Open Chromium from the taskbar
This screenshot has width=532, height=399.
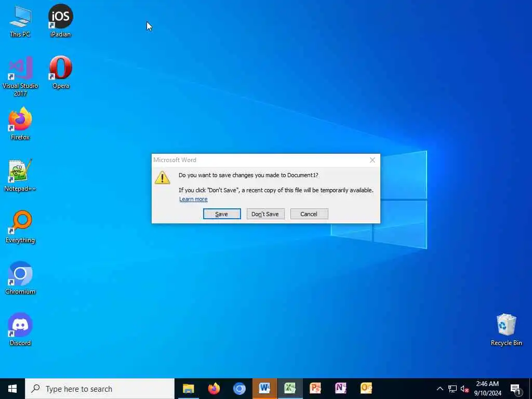[239, 389]
